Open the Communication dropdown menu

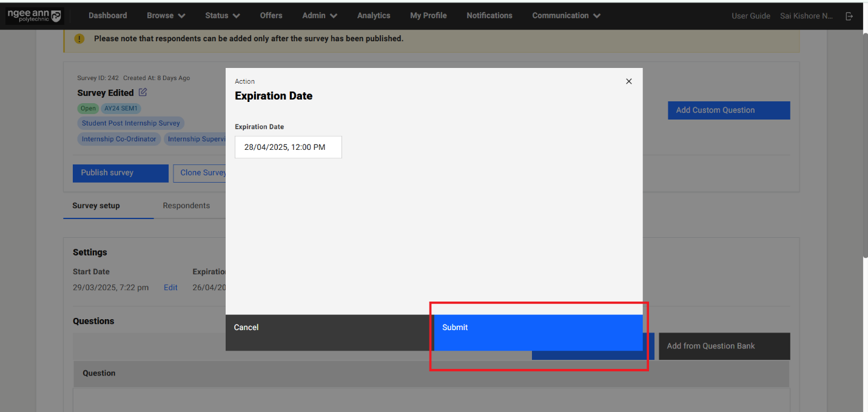(x=566, y=16)
